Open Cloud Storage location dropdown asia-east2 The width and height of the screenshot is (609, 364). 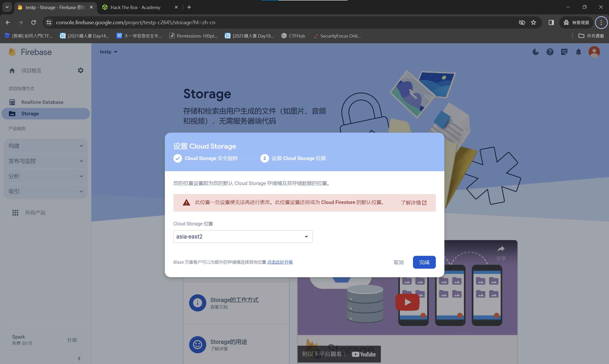click(243, 237)
